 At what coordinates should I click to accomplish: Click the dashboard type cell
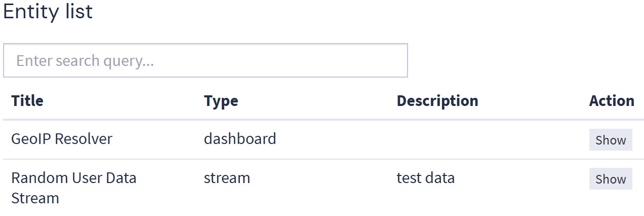(x=240, y=139)
